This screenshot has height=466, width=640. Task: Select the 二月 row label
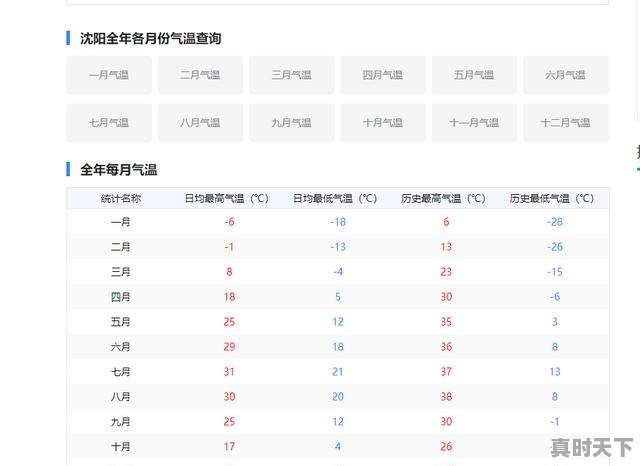121,247
